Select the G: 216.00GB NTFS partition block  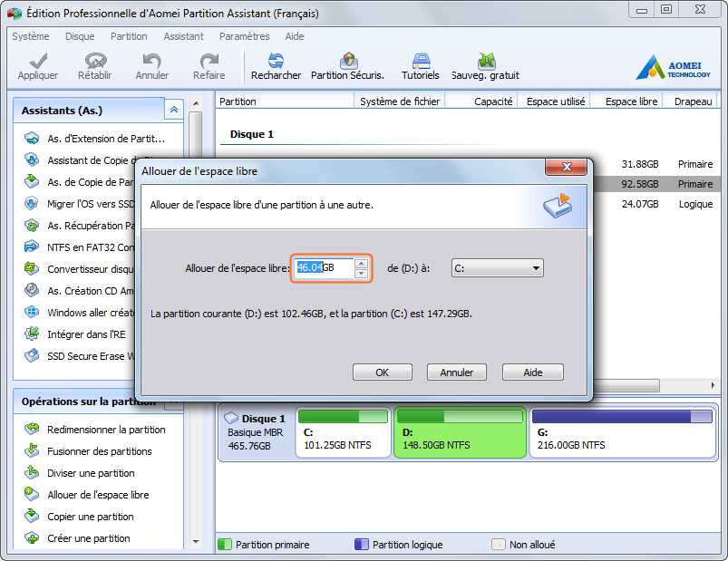pos(622,432)
